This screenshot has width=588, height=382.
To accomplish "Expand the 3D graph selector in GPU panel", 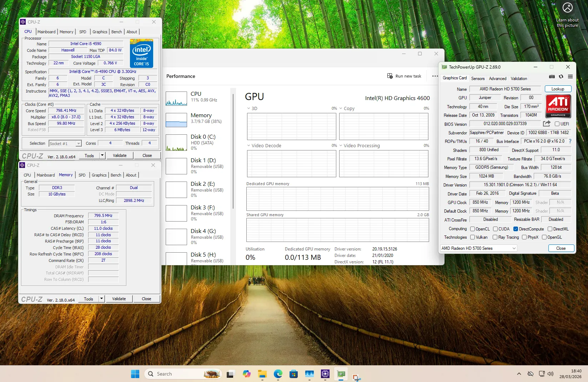I will pos(249,108).
